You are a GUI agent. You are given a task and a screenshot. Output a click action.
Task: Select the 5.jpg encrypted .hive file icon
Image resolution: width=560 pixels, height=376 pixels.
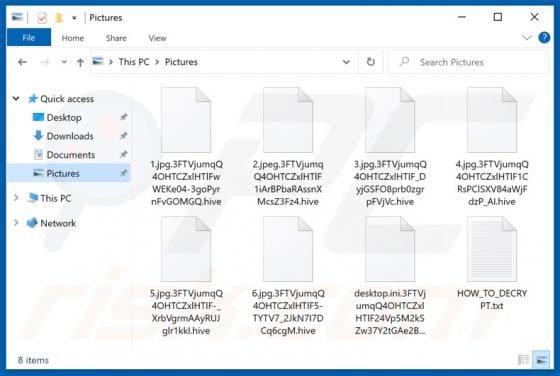[x=186, y=249]
